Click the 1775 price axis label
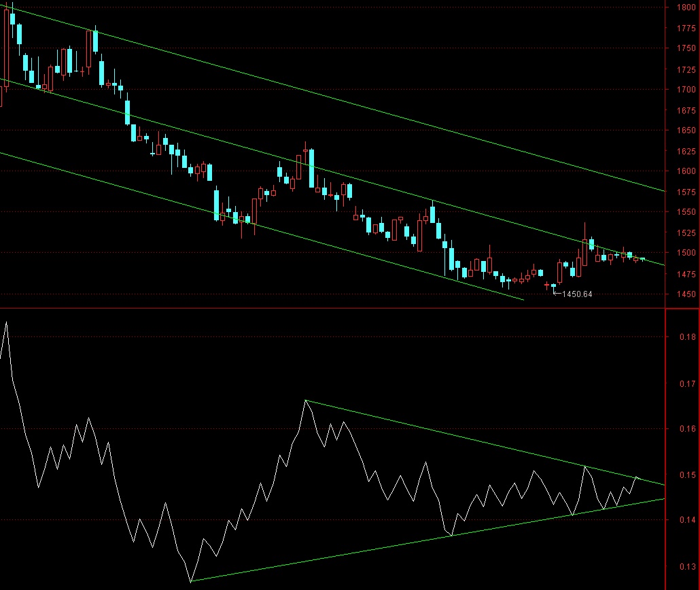The height and width of the screenshot is (590, 700). [x=686, y=28]
